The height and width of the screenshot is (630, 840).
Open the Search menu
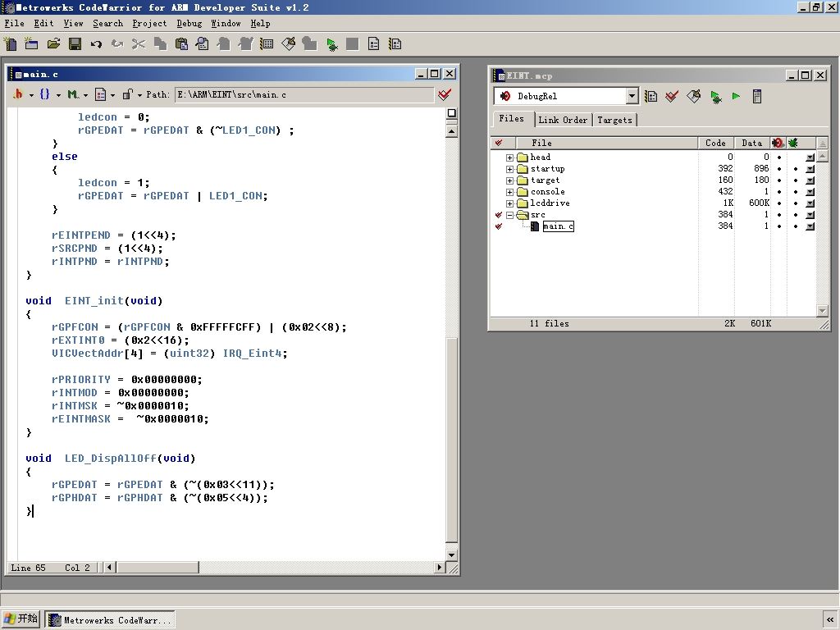click(107, 24)
